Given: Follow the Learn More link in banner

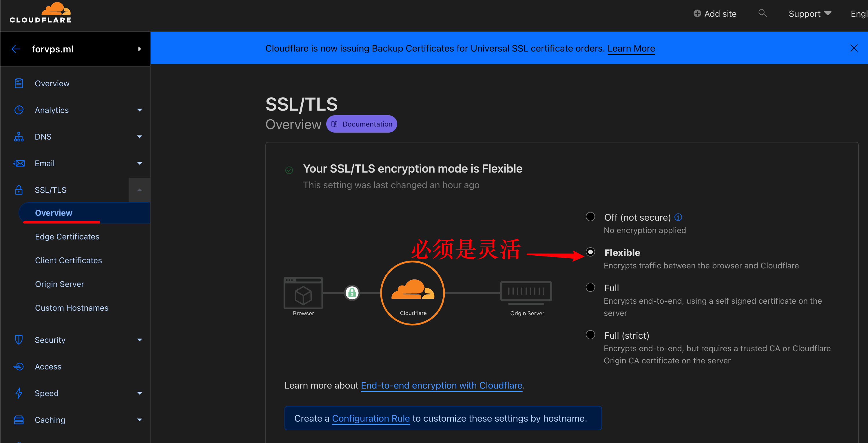Looking at the screenshot, I should 631,48.
